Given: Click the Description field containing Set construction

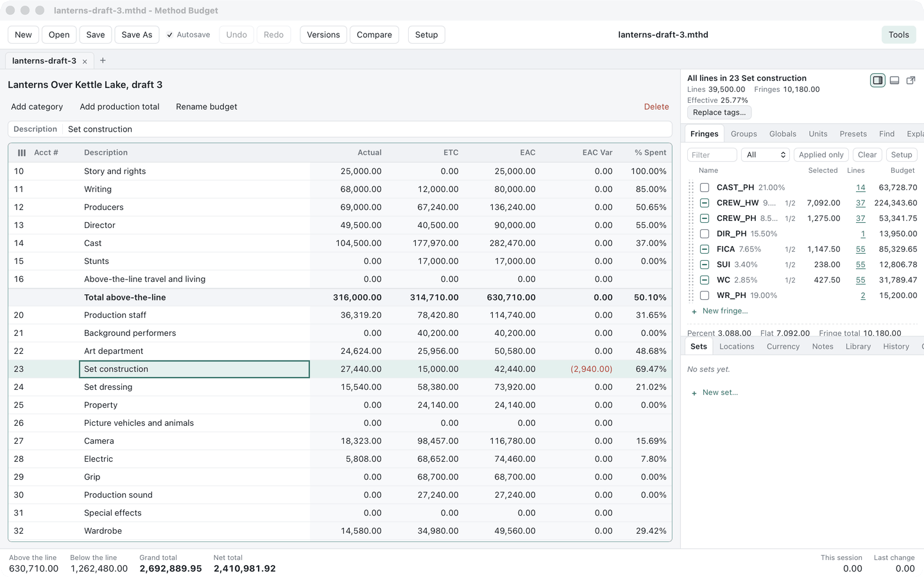Looking at the screenshot, I should pos(367,129).
